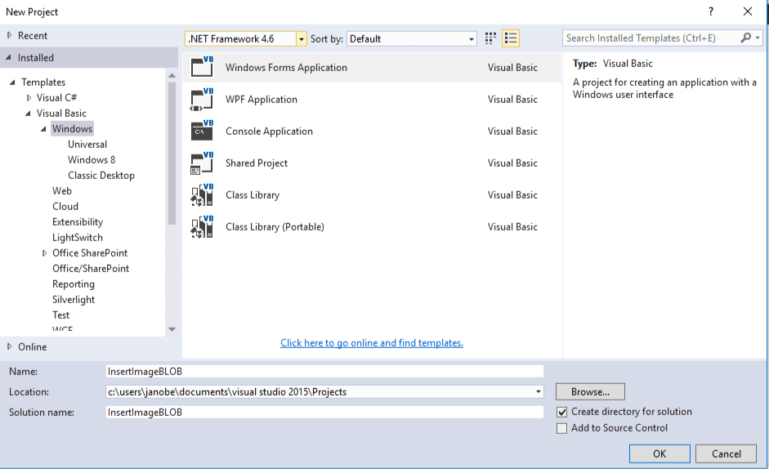This screenshot has height=469, width=769.
Task: Click the tree scrollbar down arrow
Action: [x=172, y=329]
